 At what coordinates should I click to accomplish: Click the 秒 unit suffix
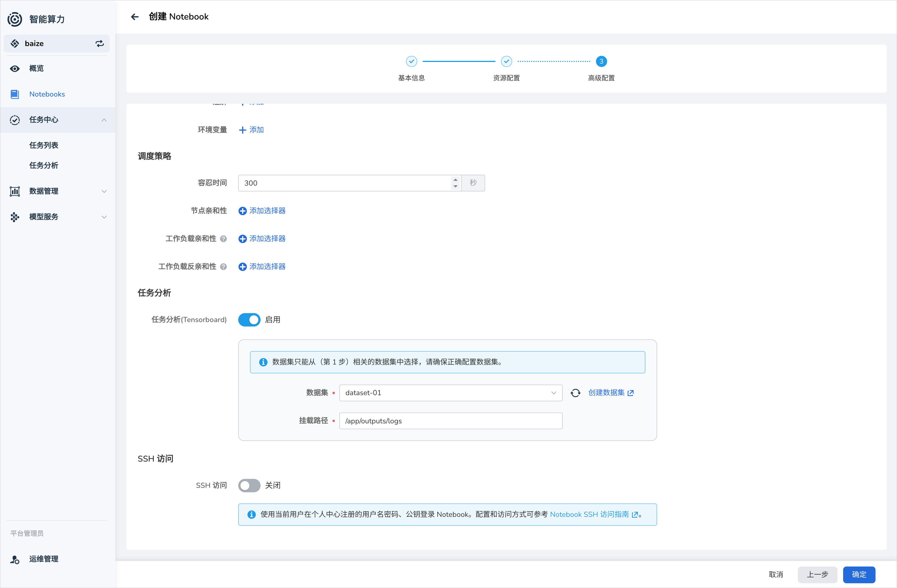473,183
